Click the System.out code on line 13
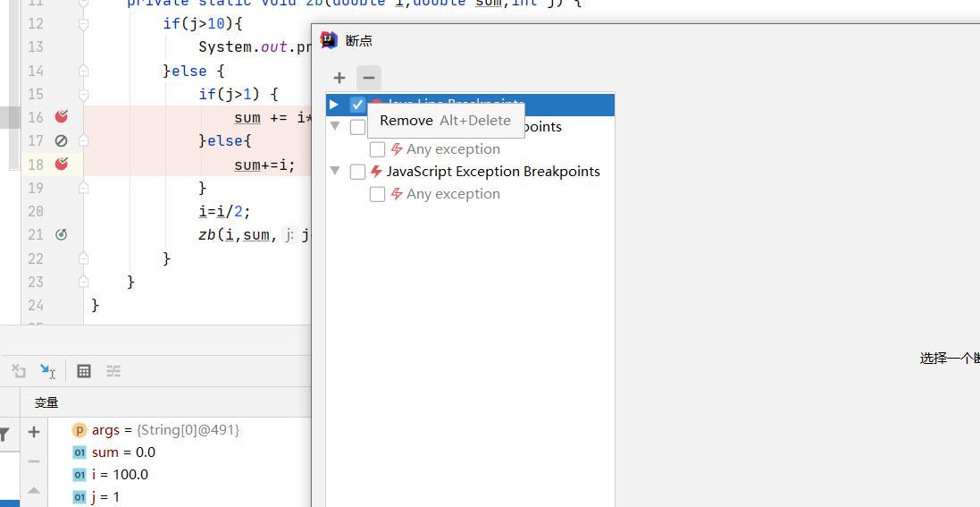The width and height of the screenshot is (980, 507). 255,46
